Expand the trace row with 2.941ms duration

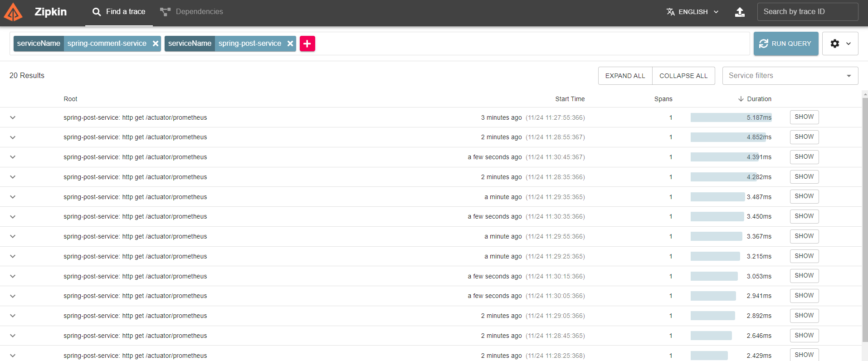tap(13, 296)
